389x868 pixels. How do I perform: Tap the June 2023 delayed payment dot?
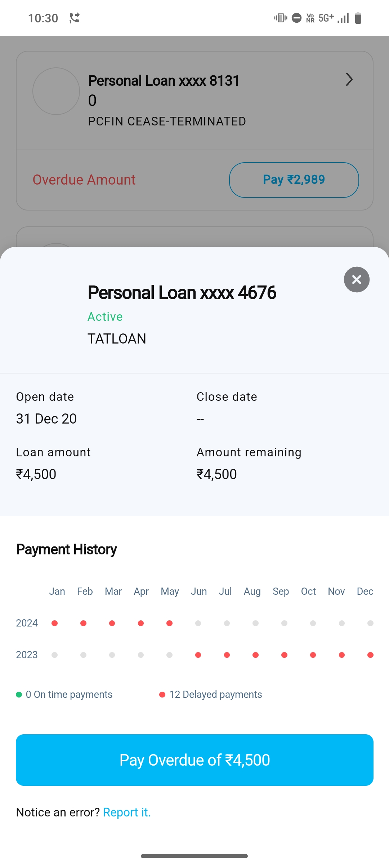pyautogui.click(x=198, y=655)
